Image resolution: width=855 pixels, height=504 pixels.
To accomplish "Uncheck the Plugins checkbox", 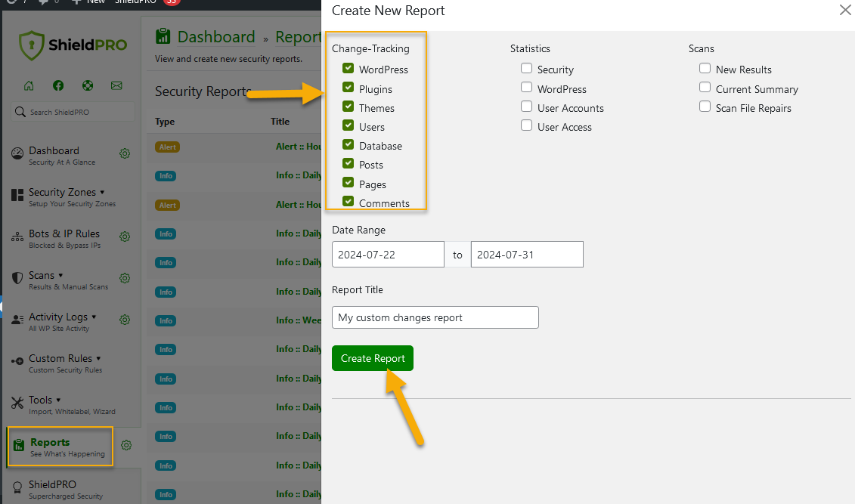I will (348, 87).
